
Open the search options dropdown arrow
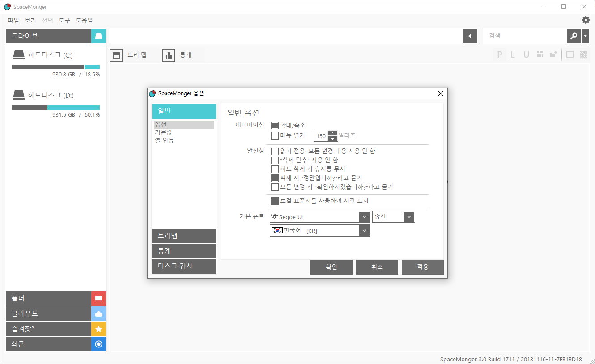tap(586, 36)
